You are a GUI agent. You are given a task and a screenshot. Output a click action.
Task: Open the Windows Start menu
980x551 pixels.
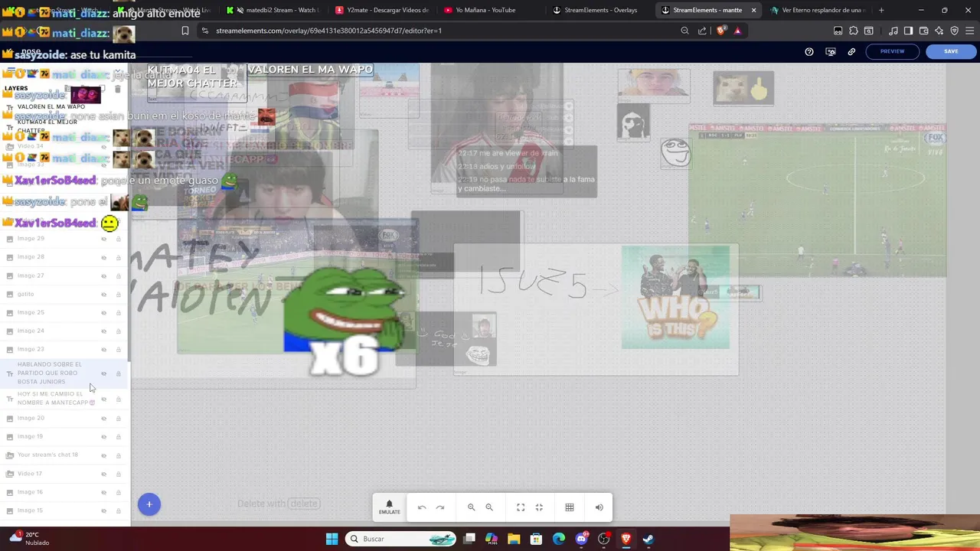pos(332,539)
